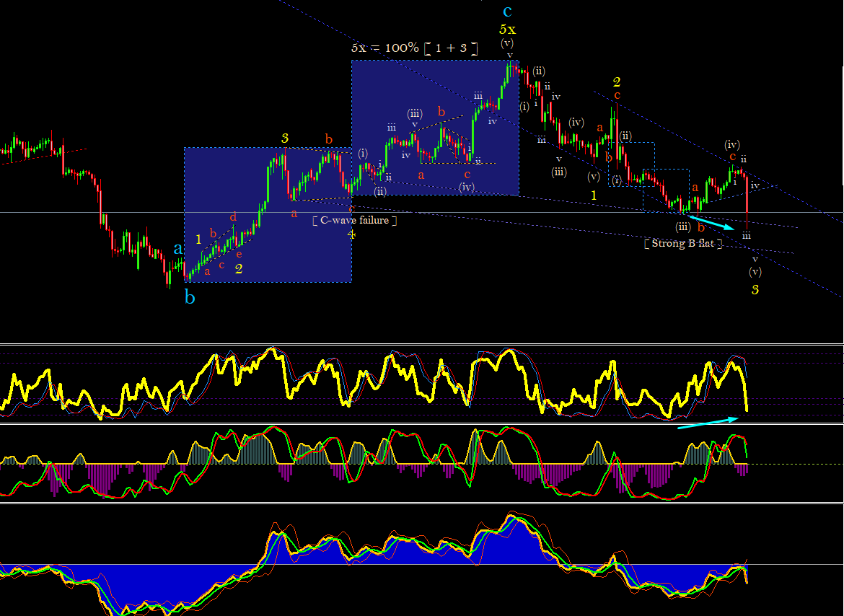The width and height of the screenshot is (844, 616).
Task: Select the large cyan "b" wave label
Action: coord(190,296)
